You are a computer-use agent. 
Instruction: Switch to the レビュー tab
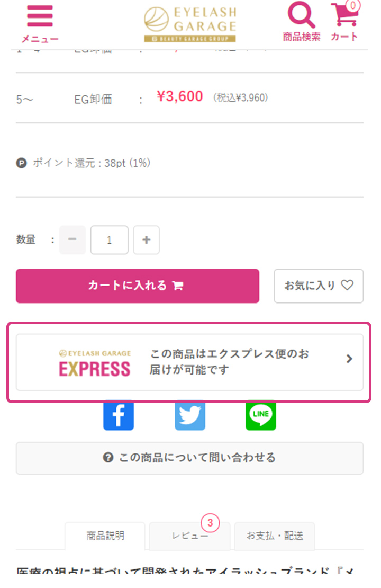tap(189, 536)
